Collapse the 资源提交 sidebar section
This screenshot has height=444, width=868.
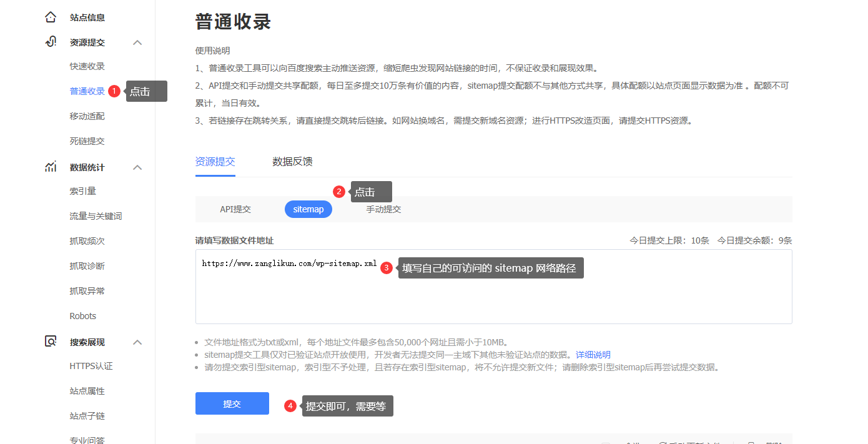(x=138, y=42)
